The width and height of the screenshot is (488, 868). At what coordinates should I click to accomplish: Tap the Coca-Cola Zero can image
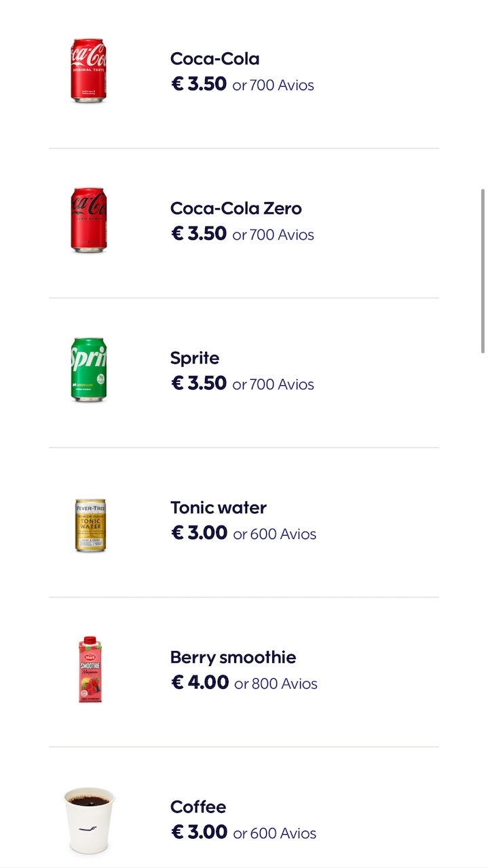tap(88, 220)
